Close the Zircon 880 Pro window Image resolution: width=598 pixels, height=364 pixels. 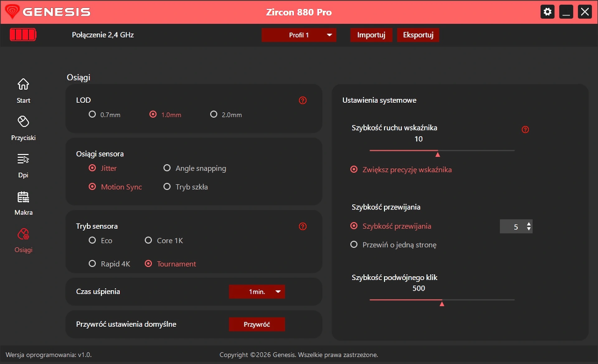coord(585,12)
